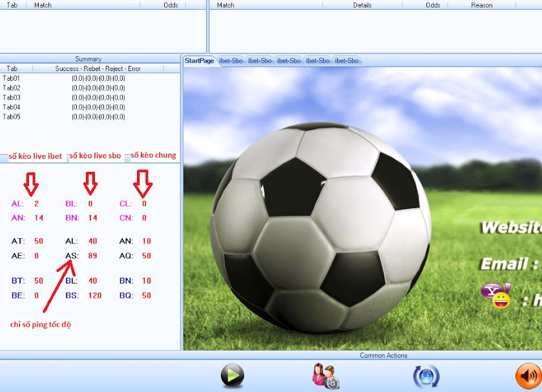542x392 pixels.
Task: Click the Yahoo Messenger smiley icon
Action: pyautogui.click(x=495, y=296)
